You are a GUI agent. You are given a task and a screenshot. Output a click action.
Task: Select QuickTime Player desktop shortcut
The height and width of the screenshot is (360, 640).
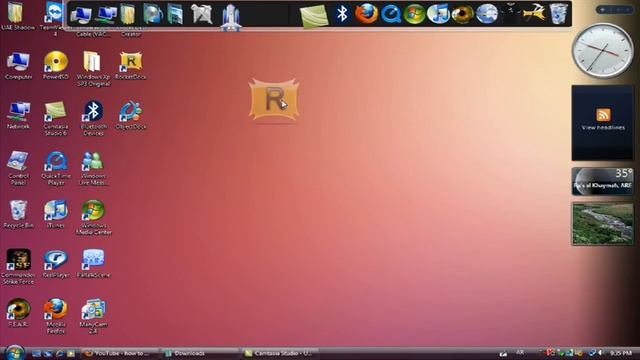[56, 168]
